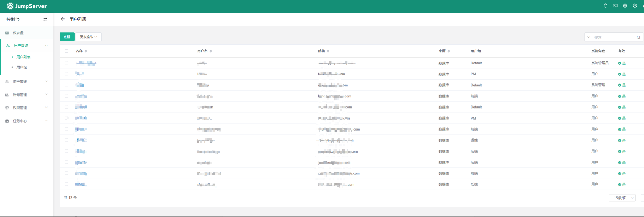Check the first user row checkbox

(66, 63)
